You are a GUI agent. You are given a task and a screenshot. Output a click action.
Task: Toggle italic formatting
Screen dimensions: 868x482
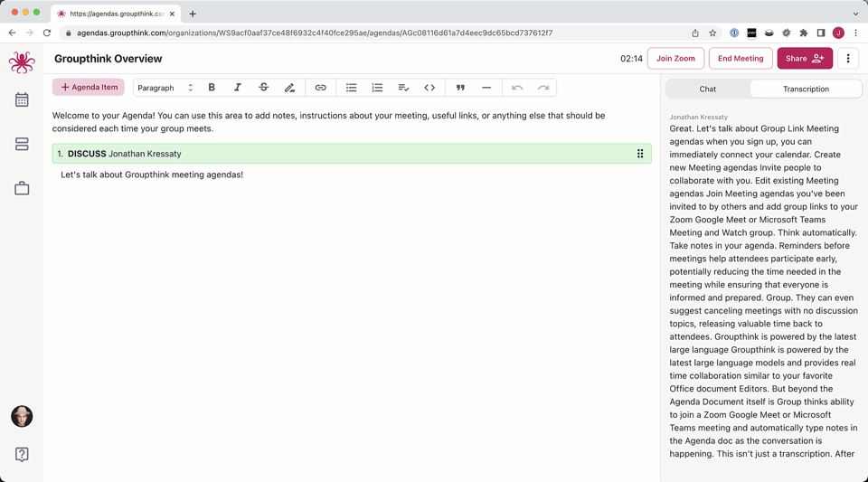(238, 88)
